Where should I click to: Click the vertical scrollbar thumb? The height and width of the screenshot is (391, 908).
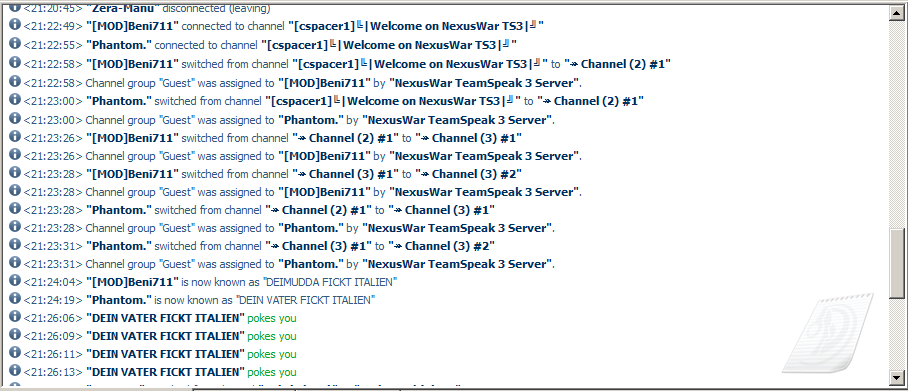coord(896,264)
